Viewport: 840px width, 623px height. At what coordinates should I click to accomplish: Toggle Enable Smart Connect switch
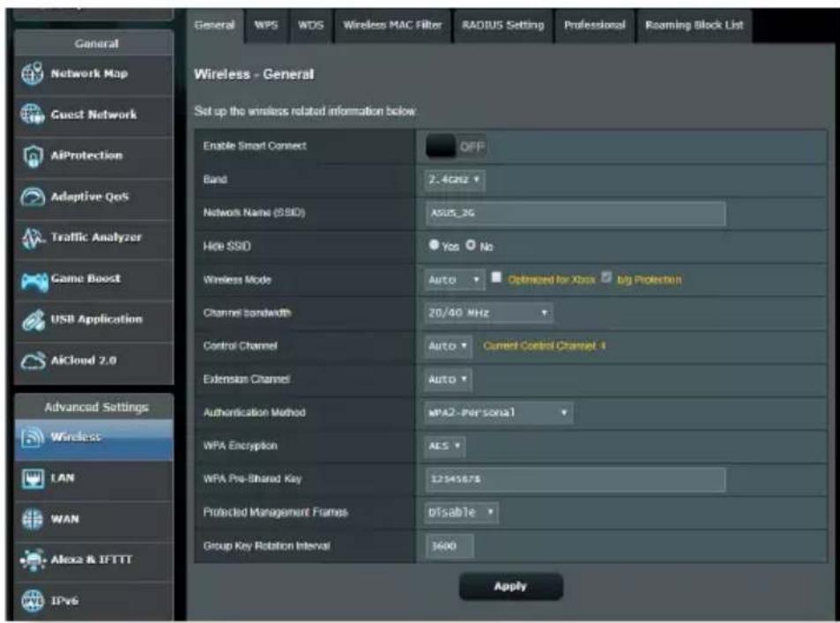click(456, 146)
